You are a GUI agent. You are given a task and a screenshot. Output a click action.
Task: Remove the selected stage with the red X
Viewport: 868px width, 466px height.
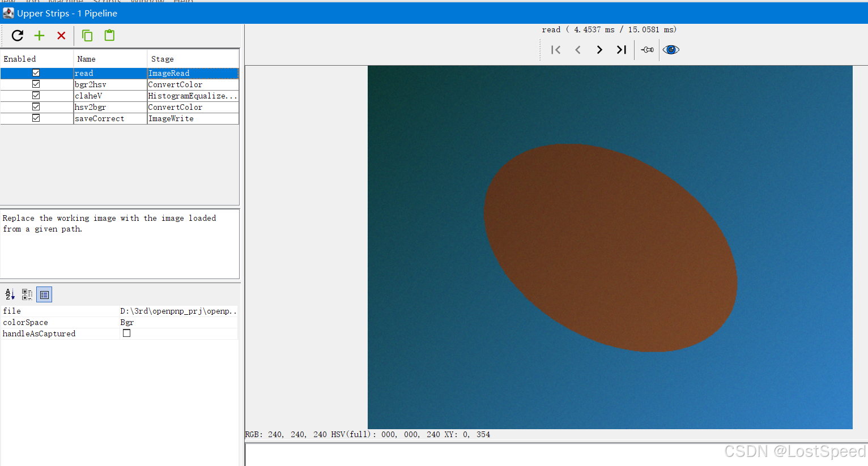point(61,36)
